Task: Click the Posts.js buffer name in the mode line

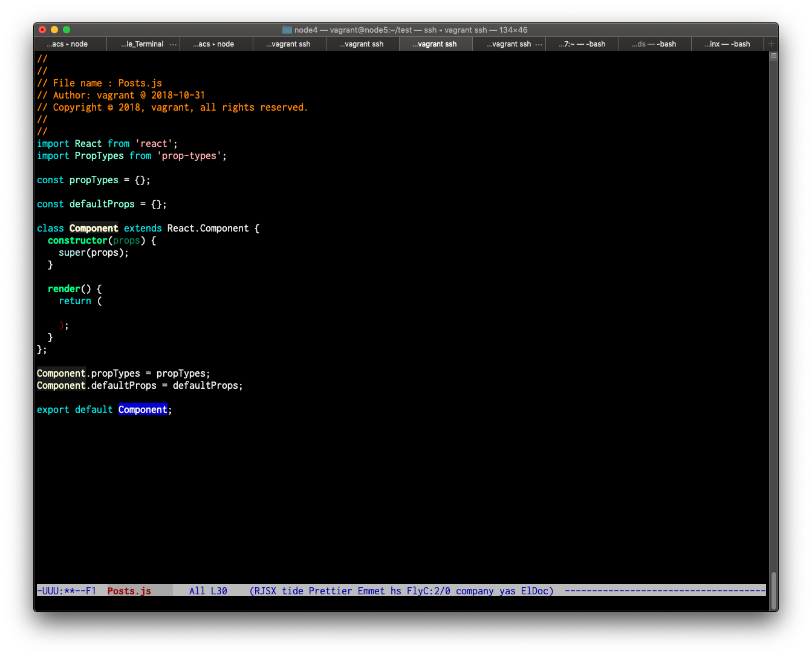Action: pyautogui.click(x=128, y=591)
